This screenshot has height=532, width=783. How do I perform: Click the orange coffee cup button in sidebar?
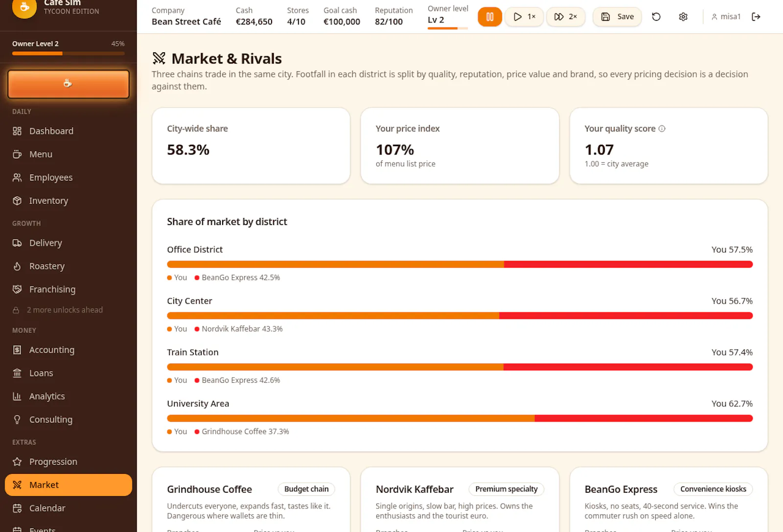69,84
